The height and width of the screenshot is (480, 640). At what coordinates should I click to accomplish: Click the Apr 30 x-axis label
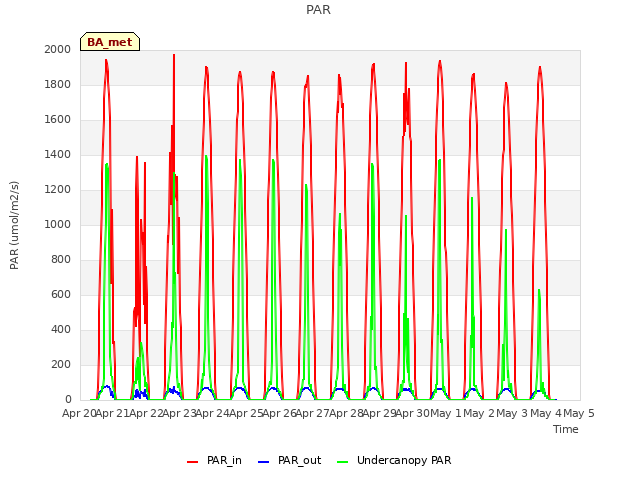413,413
